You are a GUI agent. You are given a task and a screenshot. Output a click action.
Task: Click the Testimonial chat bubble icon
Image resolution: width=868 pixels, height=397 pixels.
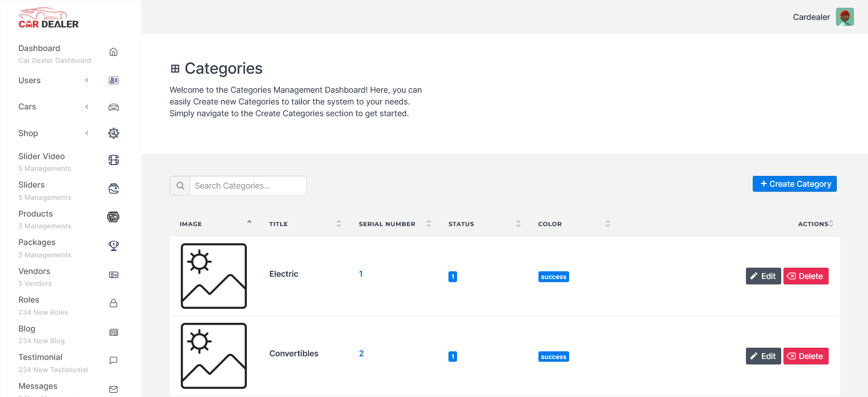(x=113, y=360)
